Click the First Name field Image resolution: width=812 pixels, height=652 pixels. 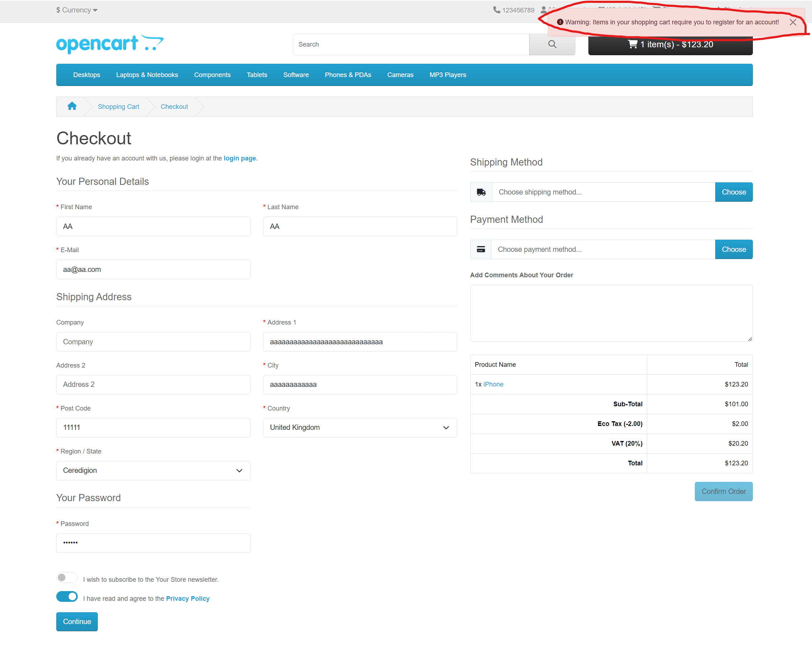point(153,226)
